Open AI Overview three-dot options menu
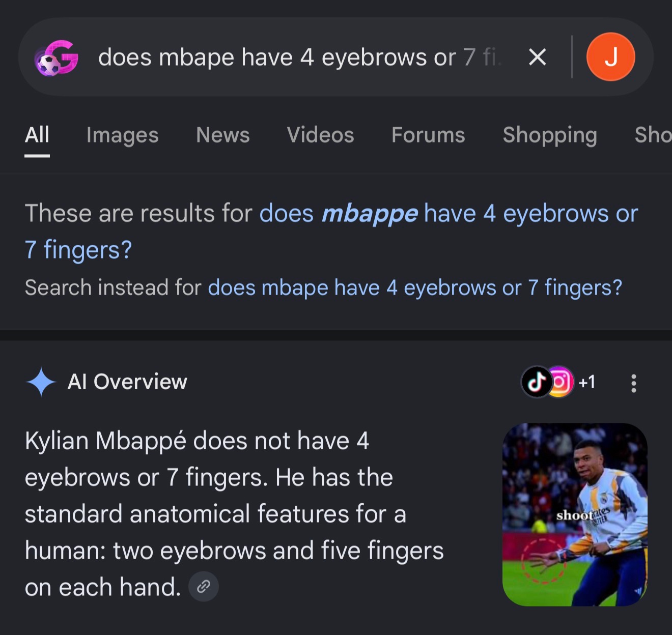 pos(633,383)
